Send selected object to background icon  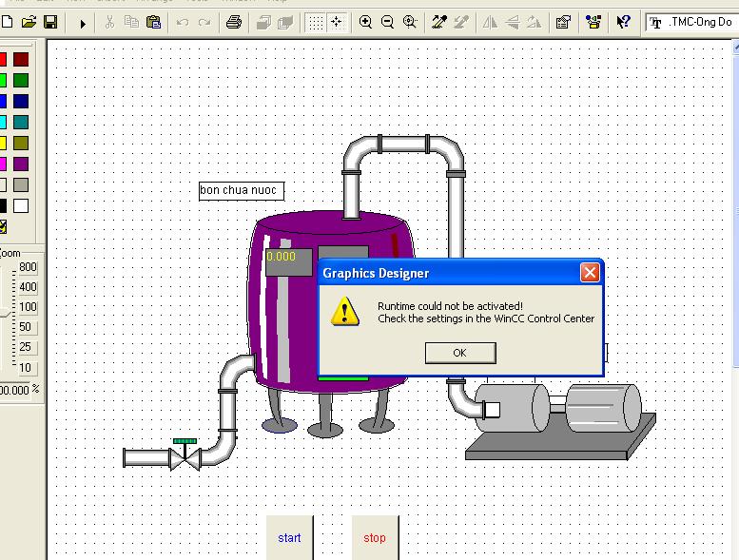point(285,22)
